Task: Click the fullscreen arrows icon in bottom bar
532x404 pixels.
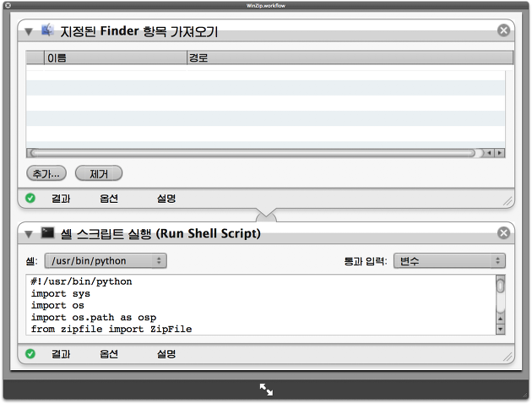Action: 266,390
